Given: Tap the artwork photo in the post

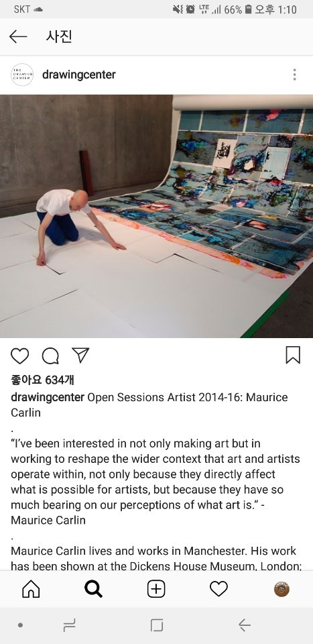Looking at the screenshot, I should [x=156, y=217].
